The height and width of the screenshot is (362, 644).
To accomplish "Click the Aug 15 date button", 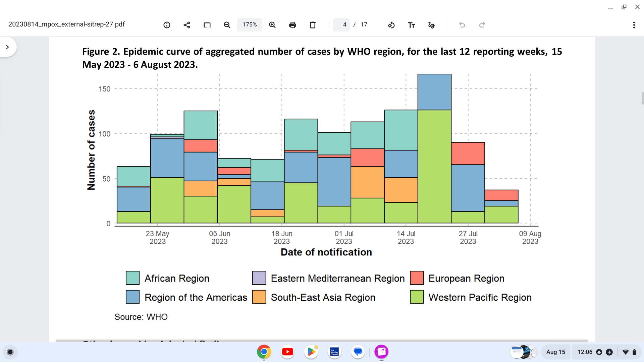I will coord(555,352).
